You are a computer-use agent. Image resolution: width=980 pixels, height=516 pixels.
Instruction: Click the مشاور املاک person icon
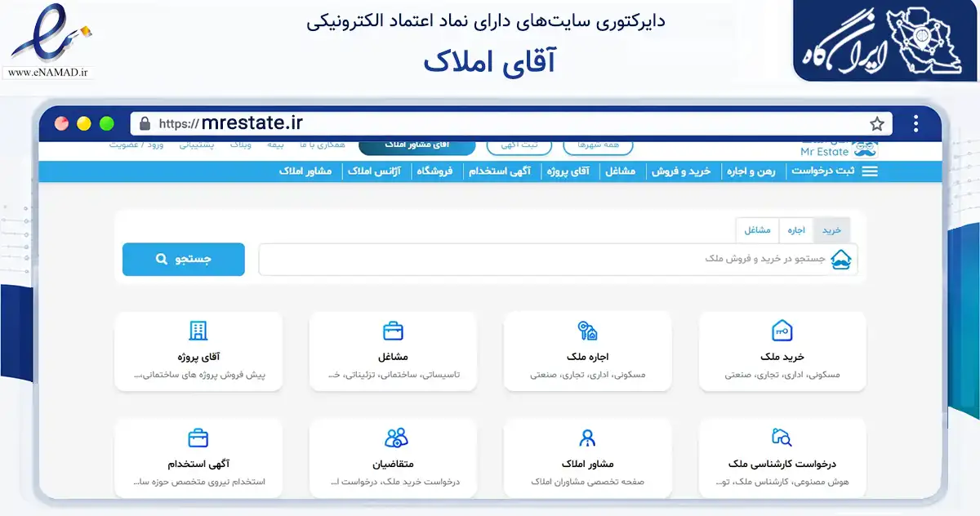(x=588, y=438)
